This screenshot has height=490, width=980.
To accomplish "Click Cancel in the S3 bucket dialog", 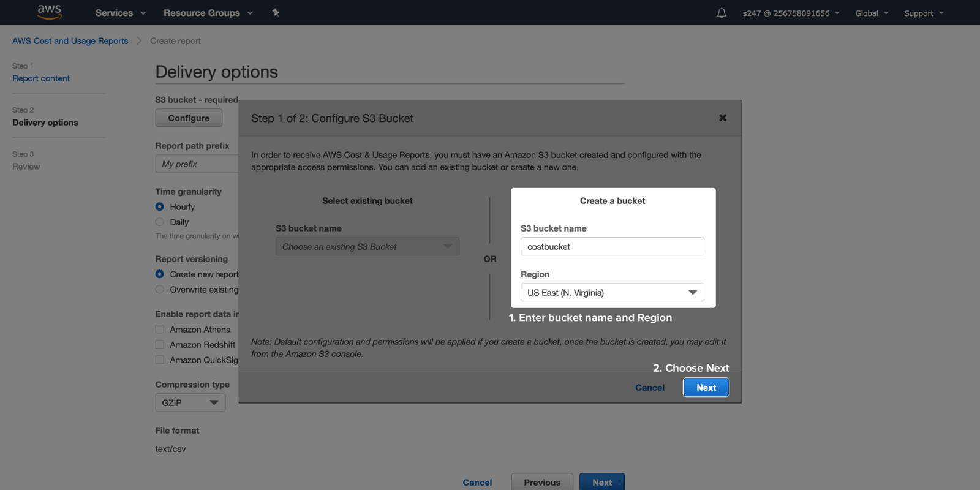I will pyautogui.click(x=650, y=388).
